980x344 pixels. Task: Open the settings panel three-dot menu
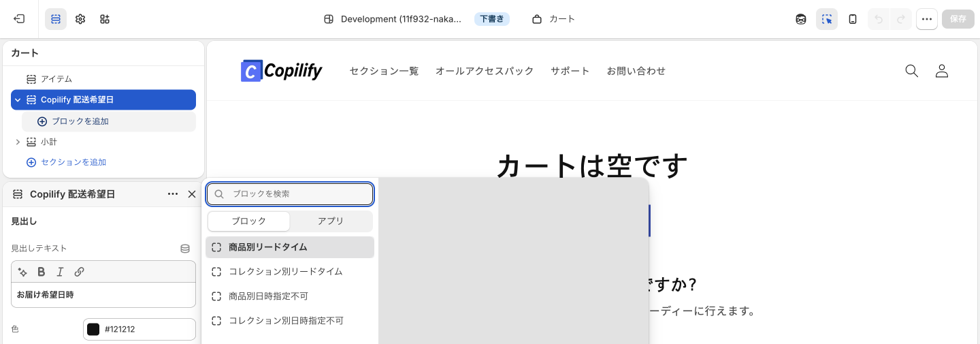(x=173, y=194)
